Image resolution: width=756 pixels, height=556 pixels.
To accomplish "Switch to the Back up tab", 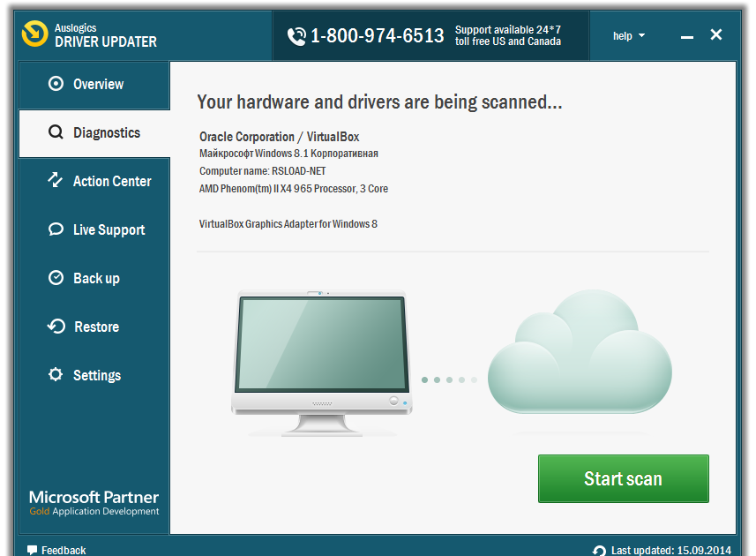I will coord(94,279).
